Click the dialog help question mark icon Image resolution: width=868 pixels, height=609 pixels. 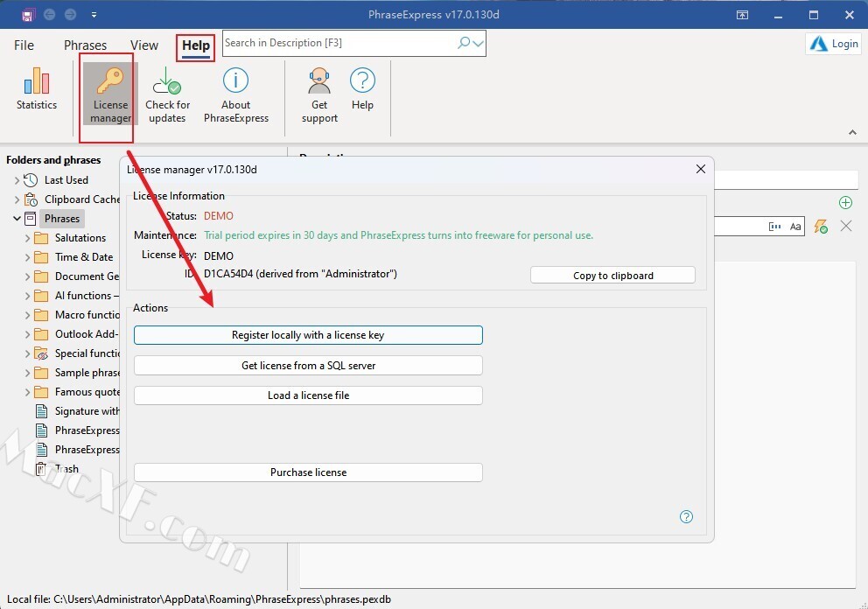tap(686, 516)
